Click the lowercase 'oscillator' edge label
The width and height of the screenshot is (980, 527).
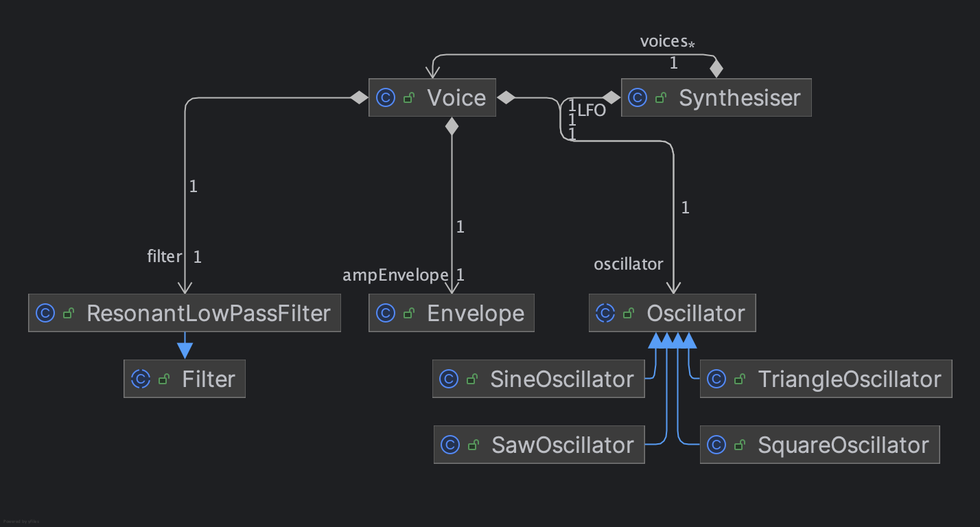(x=629, y=264)
